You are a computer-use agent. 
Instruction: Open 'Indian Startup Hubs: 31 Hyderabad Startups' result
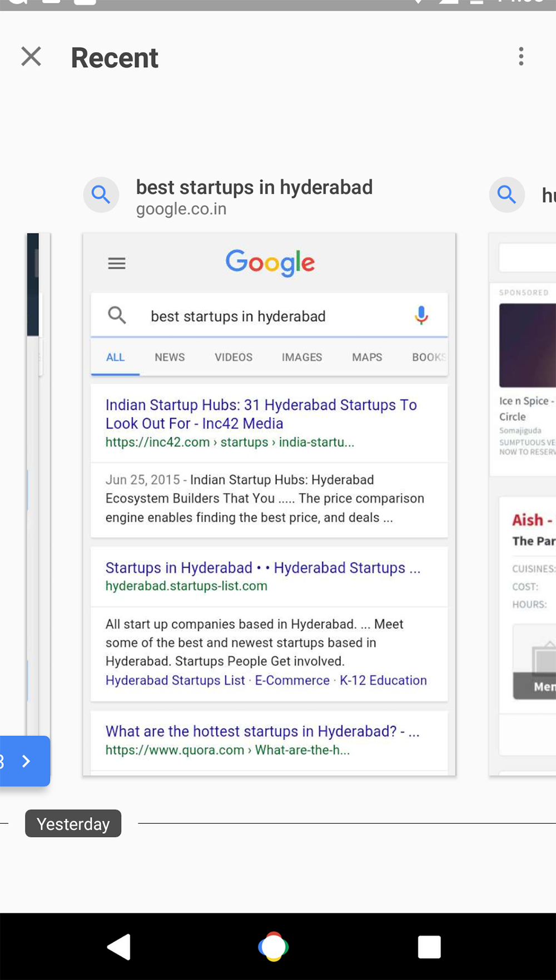click(261, 414)
